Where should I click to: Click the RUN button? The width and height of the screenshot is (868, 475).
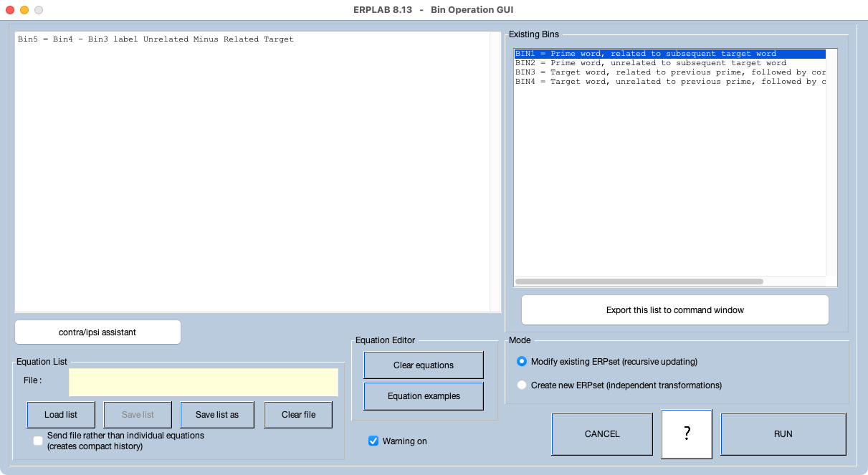[783, 434]
